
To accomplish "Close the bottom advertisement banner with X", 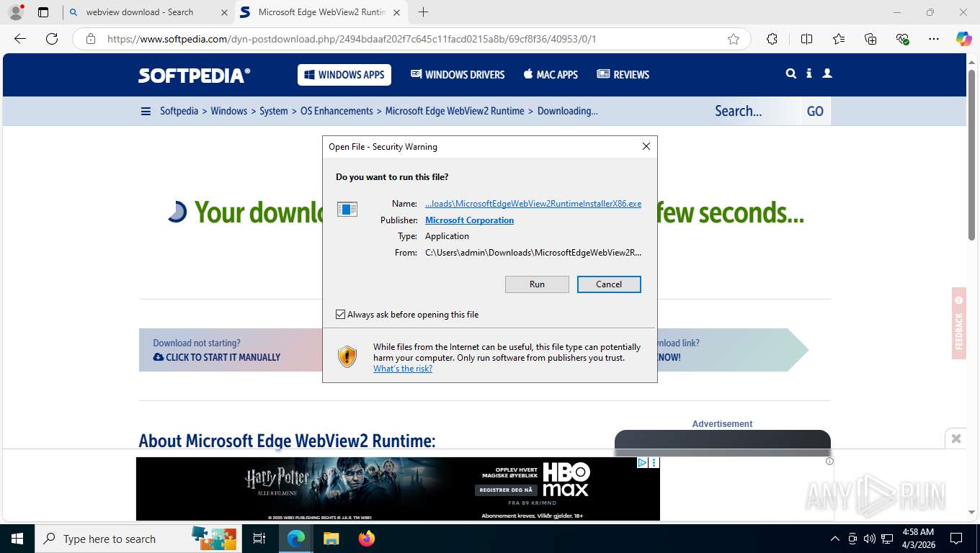I will (956, 438).
